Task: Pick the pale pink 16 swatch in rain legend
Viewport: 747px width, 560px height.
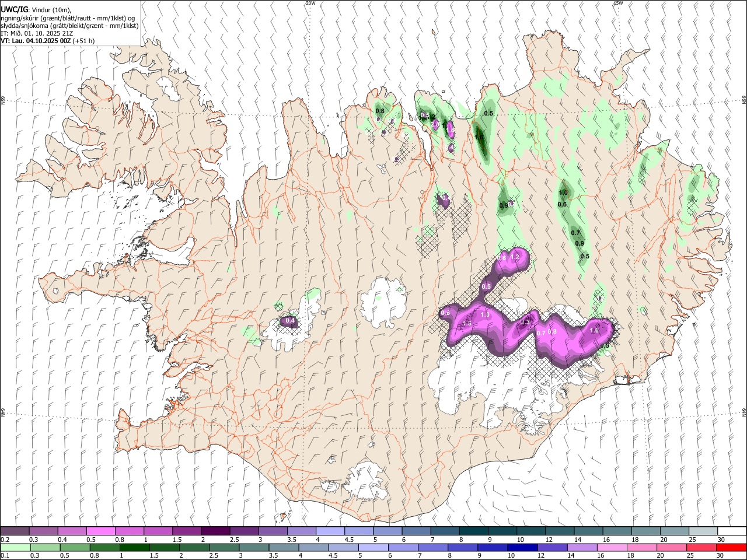Action: pyautogui.click(x=612, y=547)
